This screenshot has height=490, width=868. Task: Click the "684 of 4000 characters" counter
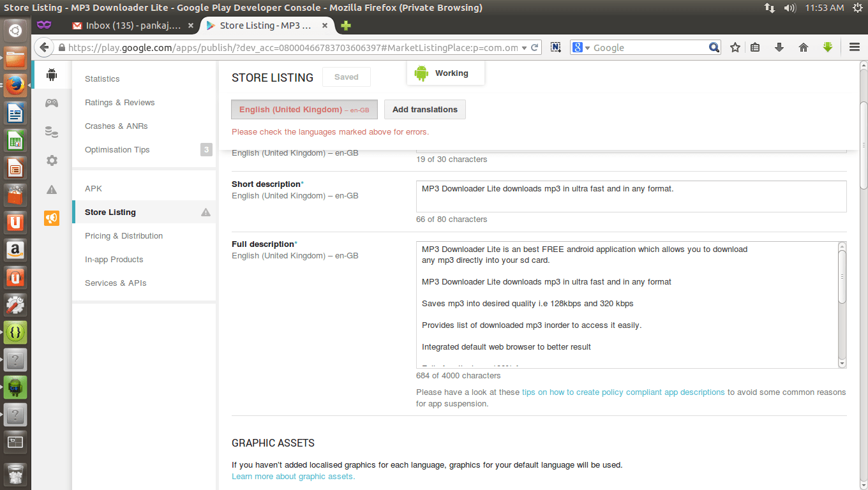click(x=458, y=376)
